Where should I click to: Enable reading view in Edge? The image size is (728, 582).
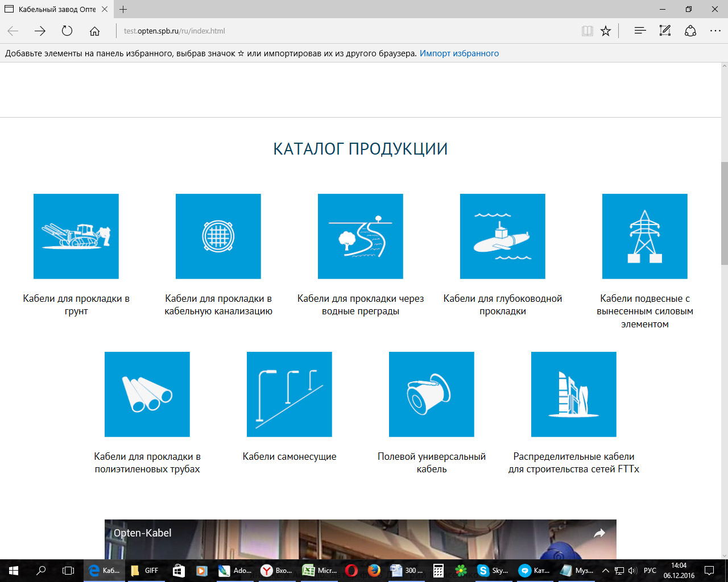click(588, 31)
